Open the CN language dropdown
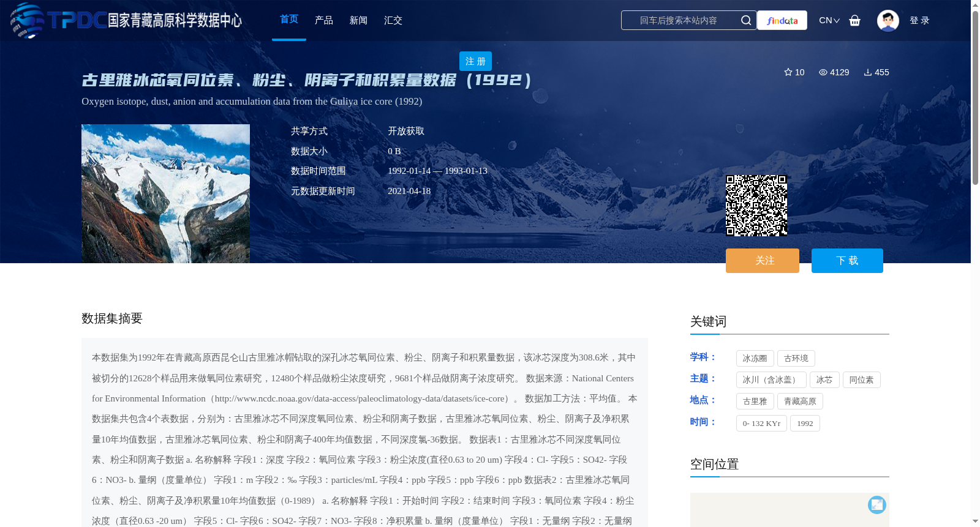This screenshot has height=527, width=980. [x=829, y=20]
